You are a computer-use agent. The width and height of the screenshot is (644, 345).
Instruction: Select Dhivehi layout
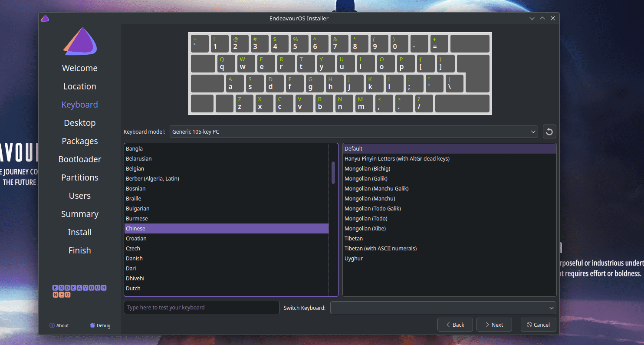pos(227,279)
